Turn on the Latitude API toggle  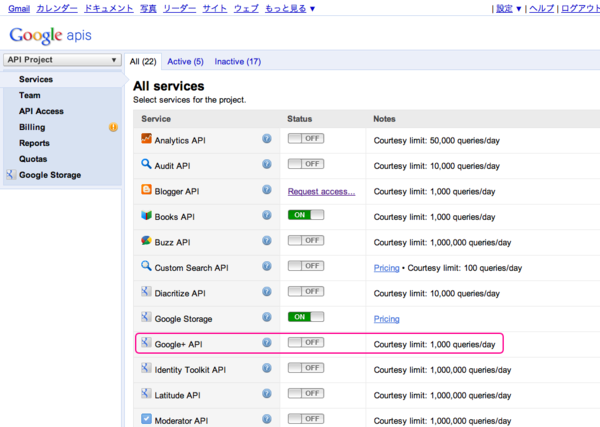click(306, 393)
